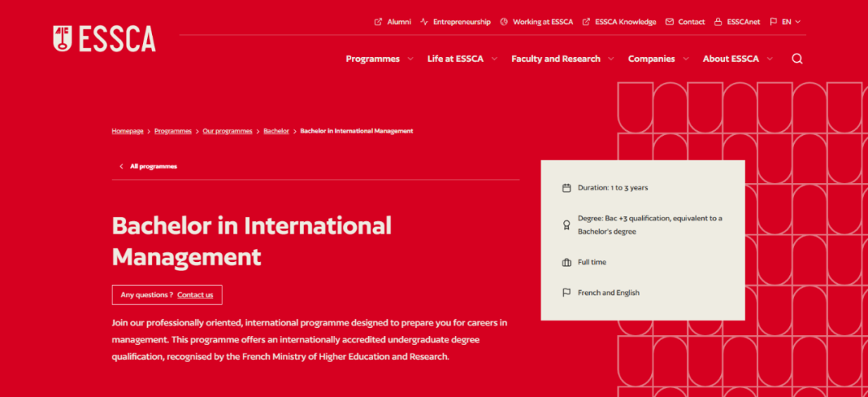Open the Life at ESSCA menu

455,59
